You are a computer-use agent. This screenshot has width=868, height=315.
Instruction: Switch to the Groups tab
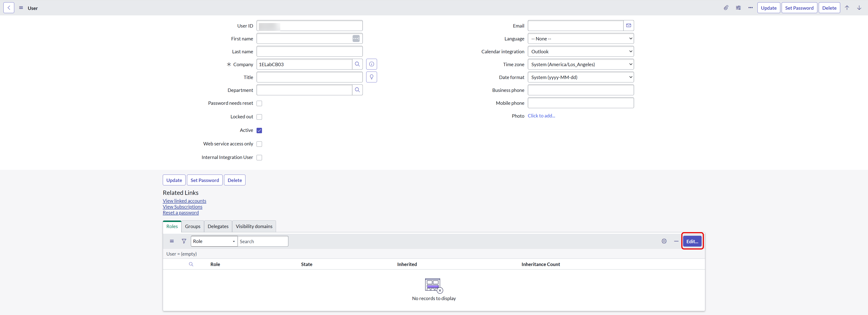point(192,226)
